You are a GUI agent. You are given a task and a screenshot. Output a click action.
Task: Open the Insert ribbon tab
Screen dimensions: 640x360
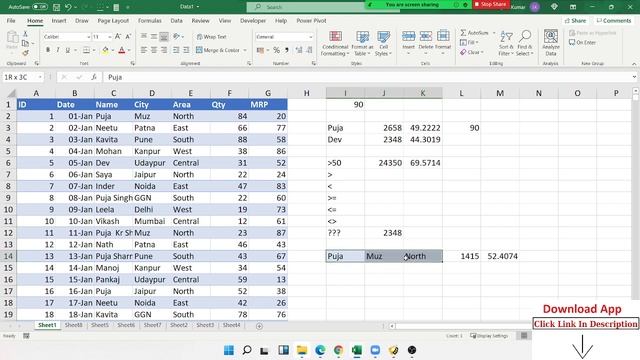[59, 20]
